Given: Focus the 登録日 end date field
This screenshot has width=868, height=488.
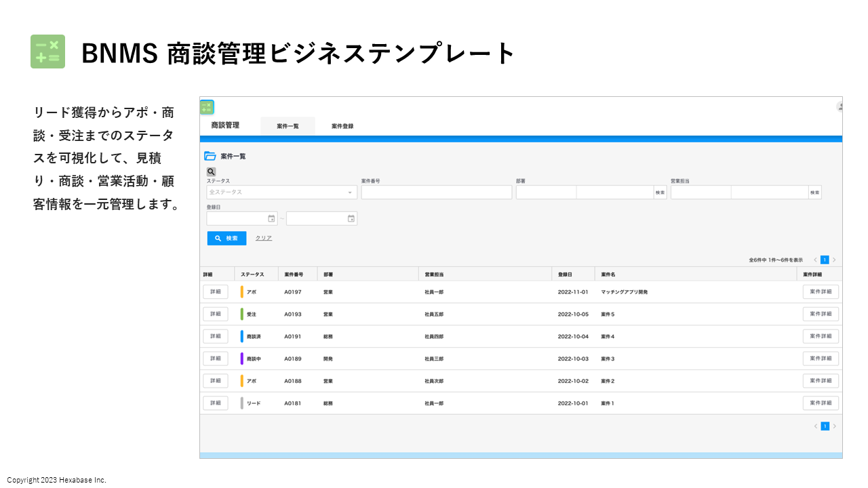Looking at the screenshot, I should coord(321,218).
